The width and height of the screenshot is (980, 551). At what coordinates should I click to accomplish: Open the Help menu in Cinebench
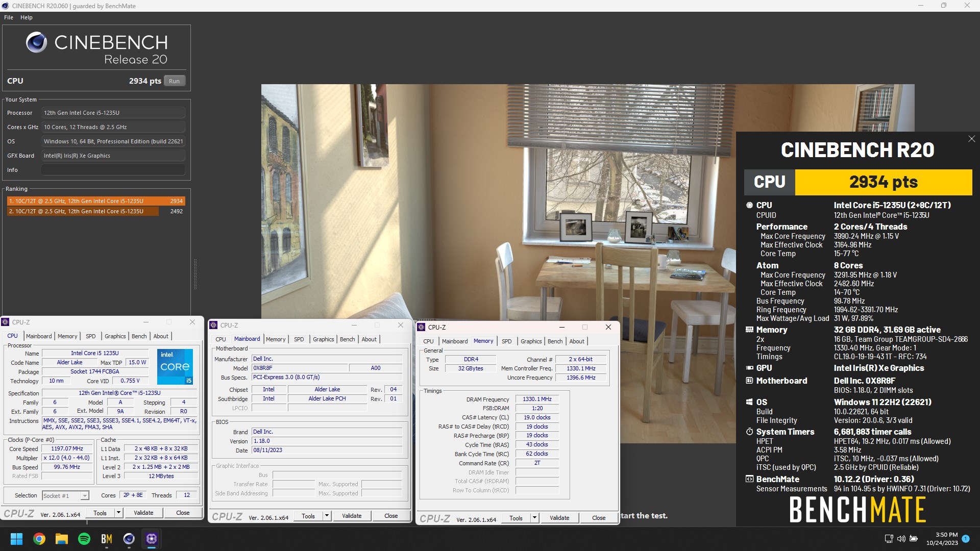pyautogui.click(x=27, y=17)
